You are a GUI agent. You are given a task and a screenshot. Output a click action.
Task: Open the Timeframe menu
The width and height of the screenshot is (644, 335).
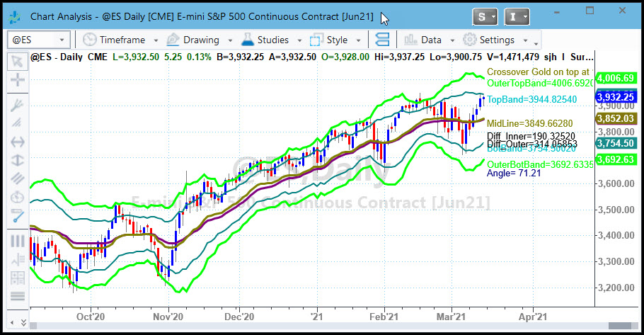pos(122,40)
